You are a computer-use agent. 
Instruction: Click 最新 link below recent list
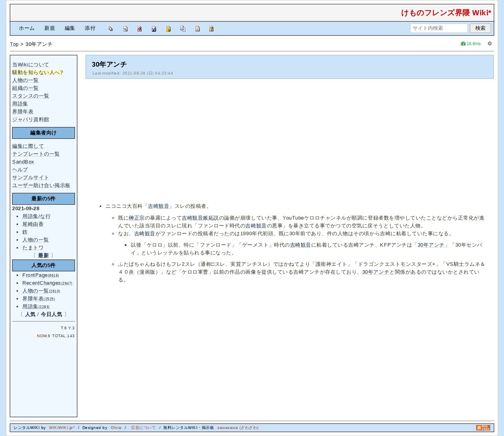(43, 256)
